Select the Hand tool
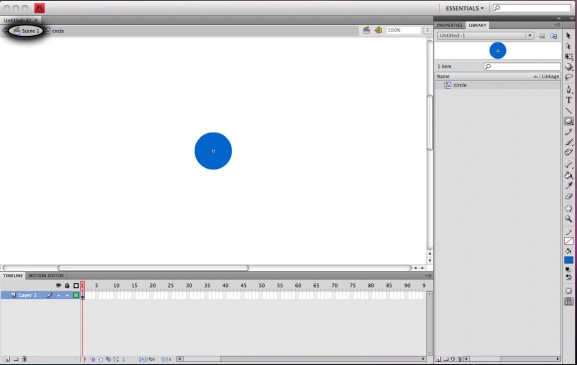 coord(569,208)
